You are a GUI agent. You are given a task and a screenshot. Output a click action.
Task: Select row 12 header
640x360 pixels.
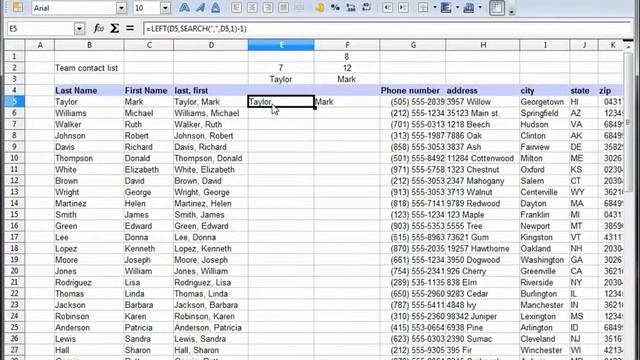(x=14, y=181)
